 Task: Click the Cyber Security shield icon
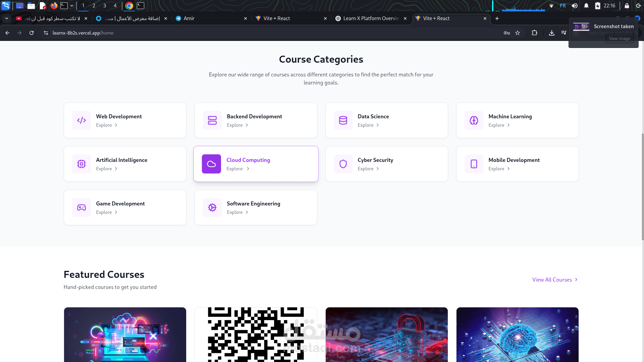(343, 164)
